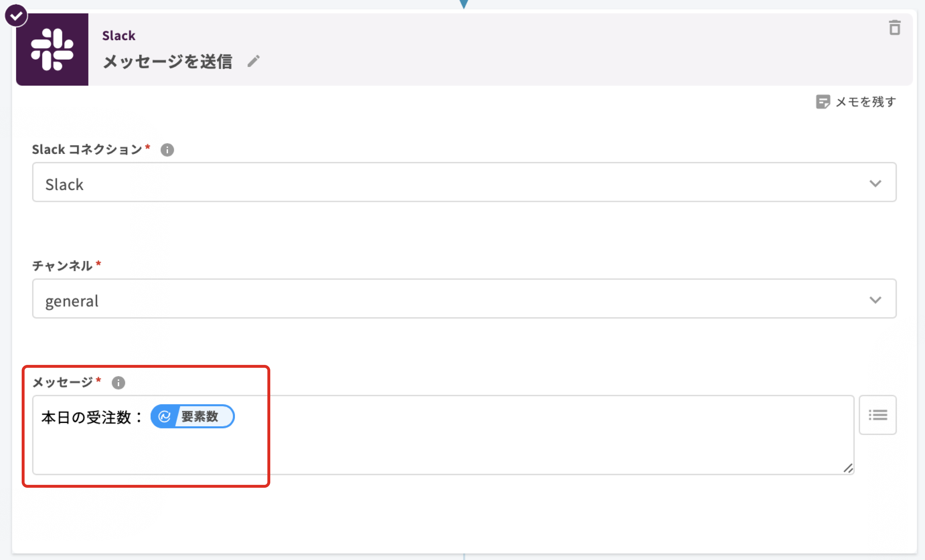Click chevron arrow of the connection selector
The height and width of the screenshot is (560, 925).
coord(875,184)
